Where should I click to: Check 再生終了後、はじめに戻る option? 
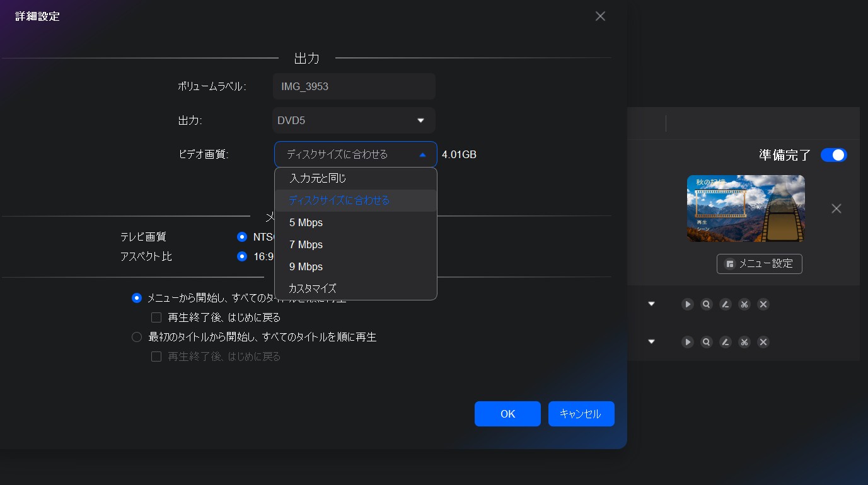pos(156,317)
